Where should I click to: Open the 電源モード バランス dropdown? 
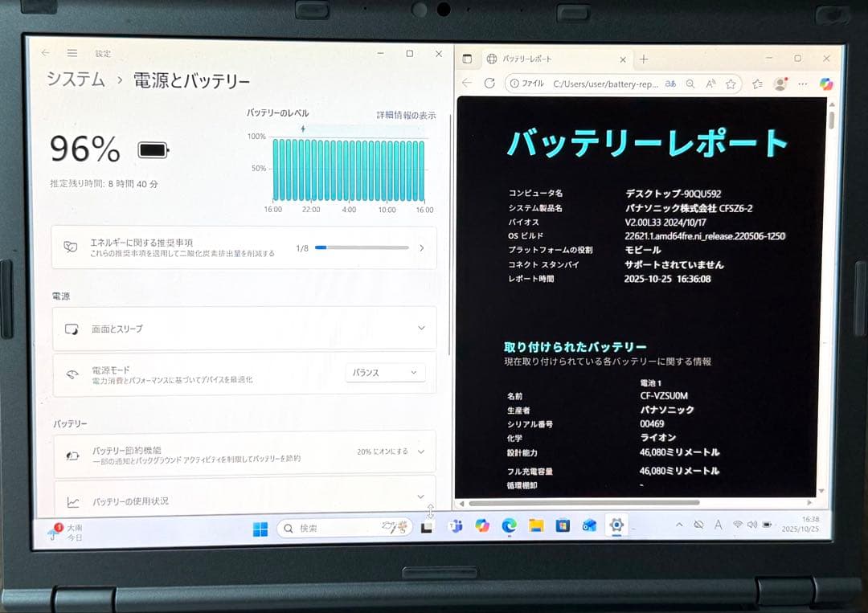pos(384,372)
